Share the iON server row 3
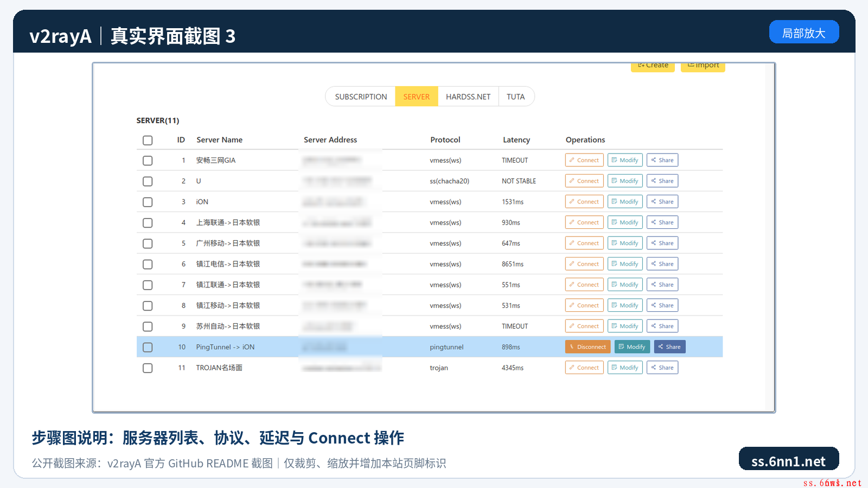Screen dimensions: 868x488 click(x=662, y=202)
